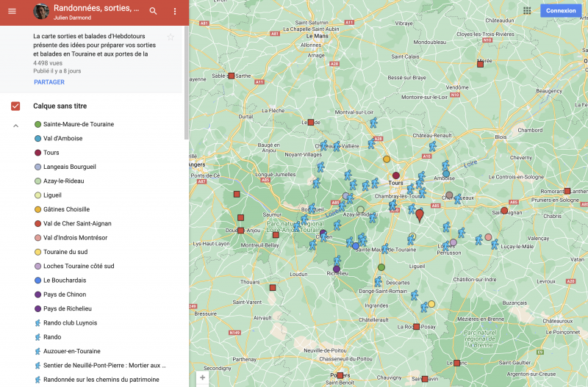The width and height of the screenshot is (588, 387).
Task: Star this map using the star icon
Action: pyautogui.click(x=171, y=37)
